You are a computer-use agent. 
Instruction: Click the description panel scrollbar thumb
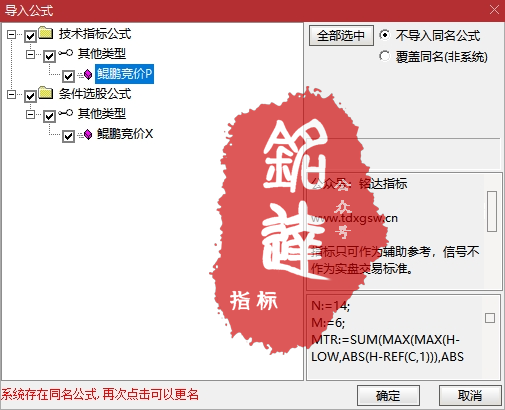coord(492,211)
